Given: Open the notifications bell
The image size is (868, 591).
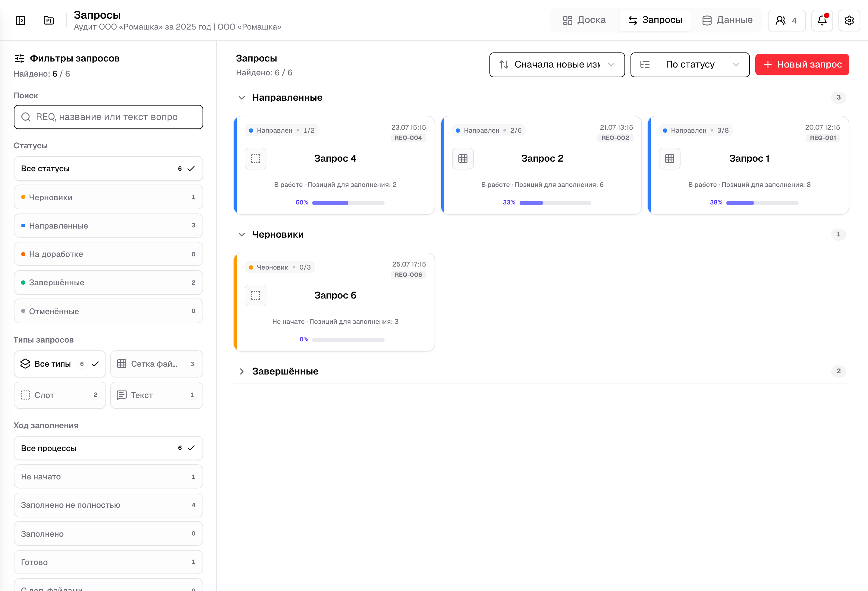Looking at the screenshot, I should click(822, 20).
